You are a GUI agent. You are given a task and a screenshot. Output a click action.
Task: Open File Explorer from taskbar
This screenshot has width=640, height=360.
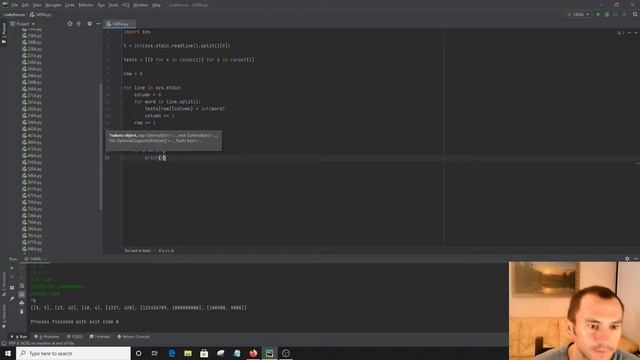pos(188,353)
